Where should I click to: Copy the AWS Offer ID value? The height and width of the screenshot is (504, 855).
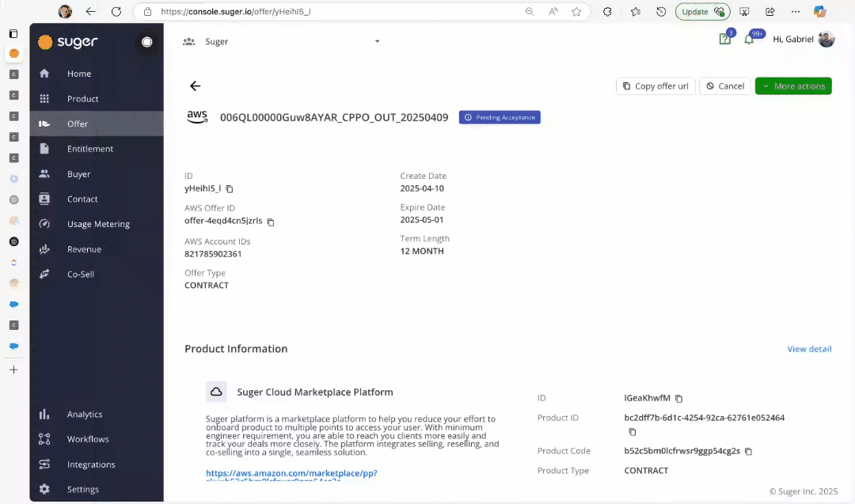click(x=271, y=222)
